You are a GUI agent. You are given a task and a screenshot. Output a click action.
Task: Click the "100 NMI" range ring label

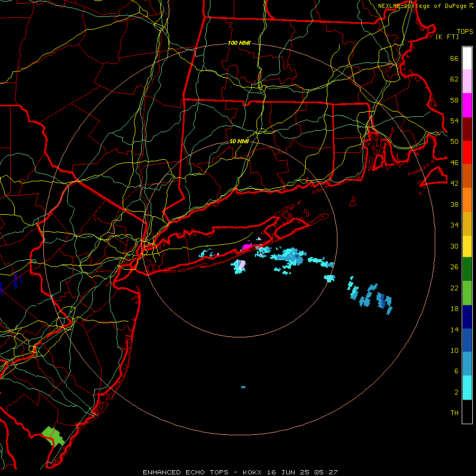[x=239, y=43]
